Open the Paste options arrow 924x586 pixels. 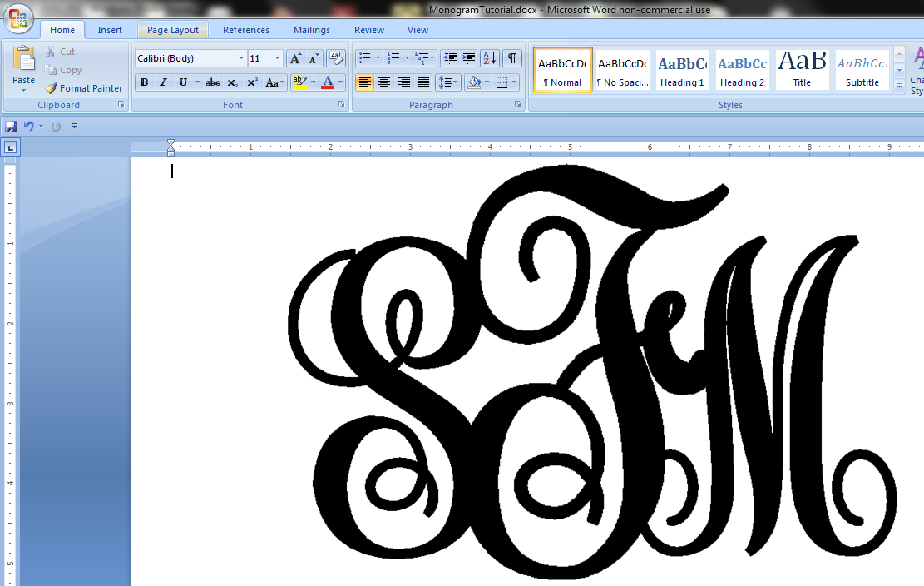pyautogui.click(x=23, y=90)
